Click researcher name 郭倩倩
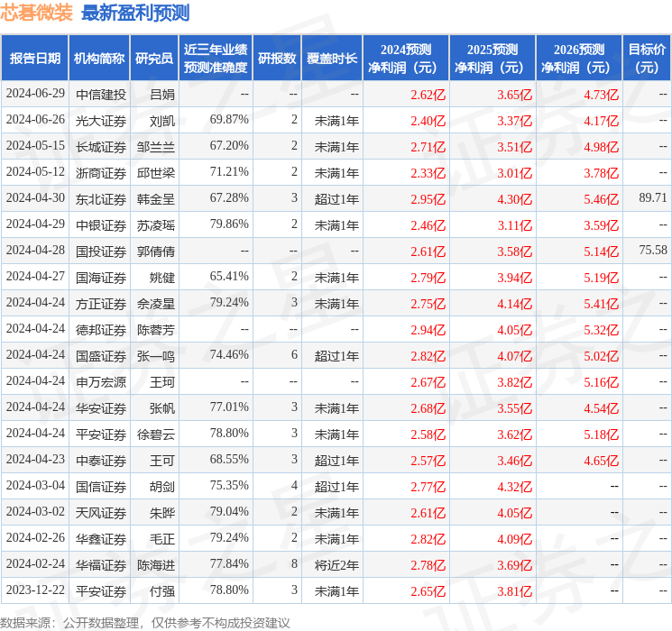Viewport: 672px width, 631px height. pyautogui.click(x=156, y=251)
